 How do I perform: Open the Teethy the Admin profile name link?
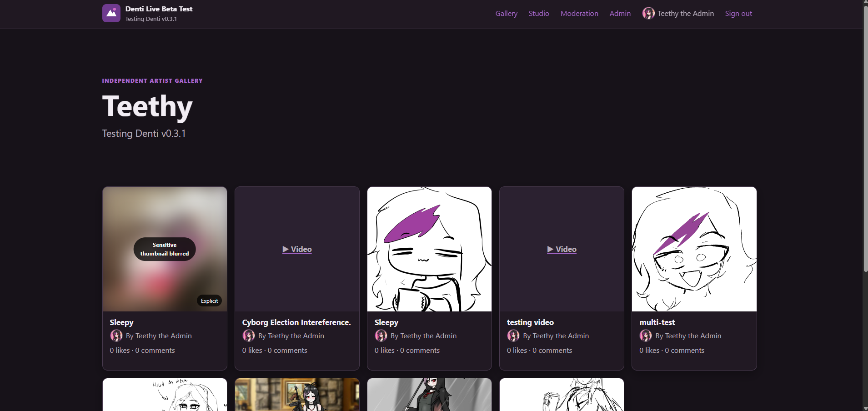pos(686,13)
